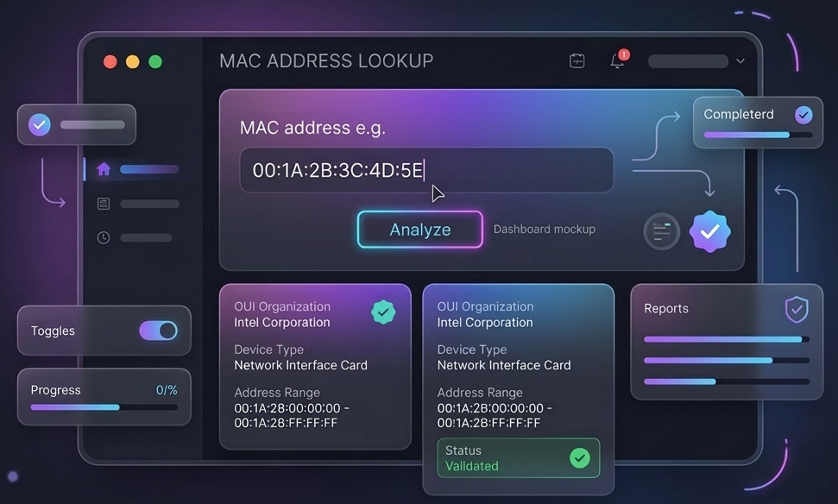Screen dimensions: 838x504
Task: Click the '0/%' progress value
Action: [x=167, y=390]
